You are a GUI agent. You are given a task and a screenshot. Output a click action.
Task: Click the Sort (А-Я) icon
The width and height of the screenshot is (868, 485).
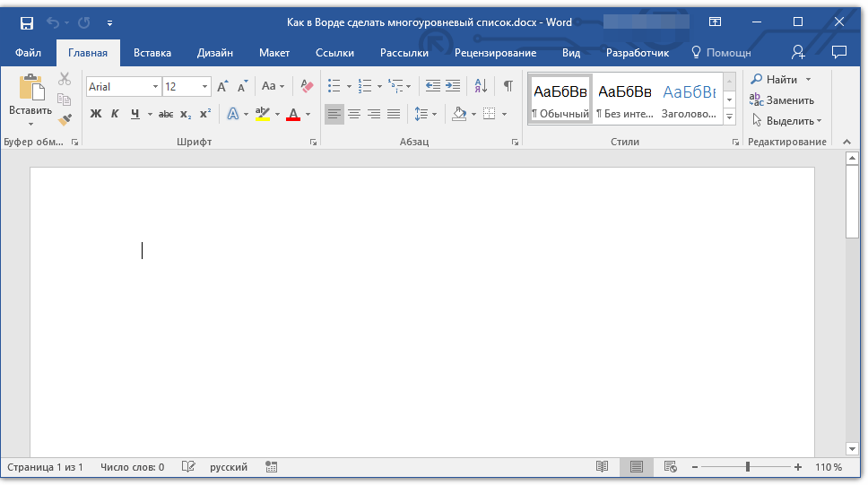481,86
